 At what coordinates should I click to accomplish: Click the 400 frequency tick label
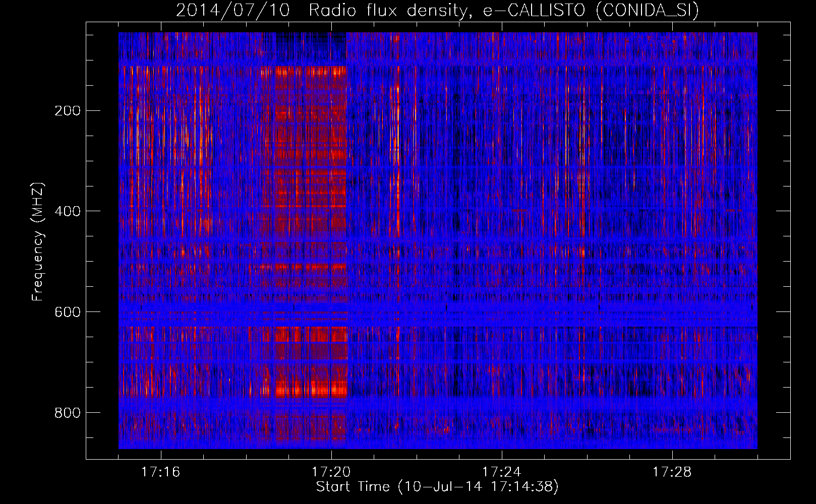coord(68,211)
